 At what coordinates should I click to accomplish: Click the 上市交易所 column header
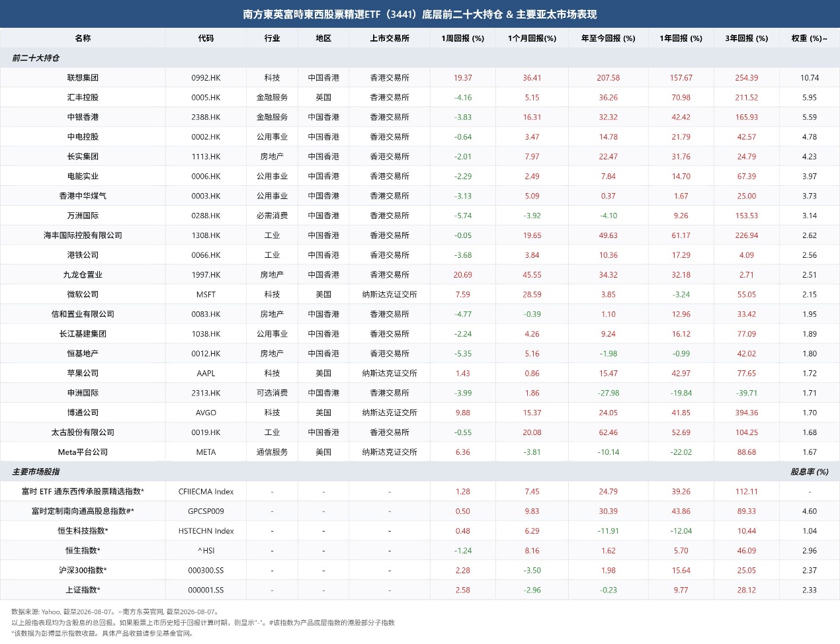click(390, 38)
